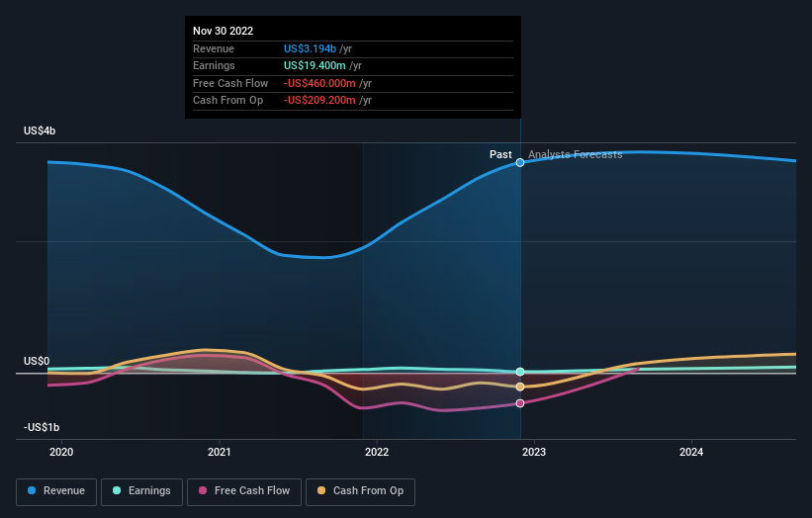Click the -US$1b y-axis label
812x518 pixels.
(42, 427)
